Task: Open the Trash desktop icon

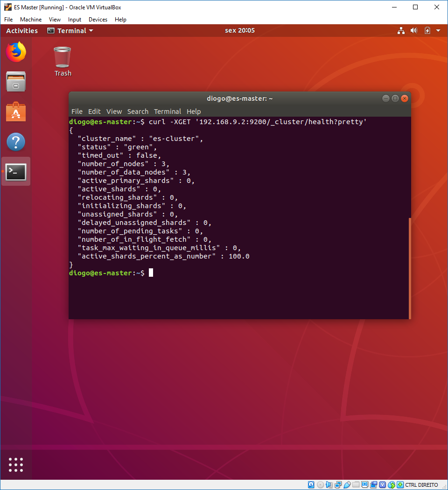Action: click(63, 62)
